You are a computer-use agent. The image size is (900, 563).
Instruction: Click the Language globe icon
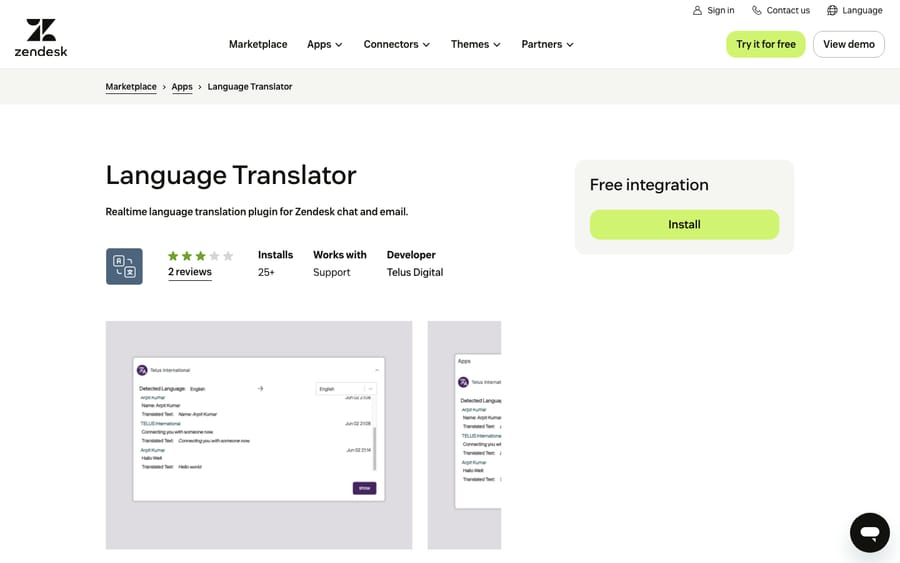click(x=832, y=10)
